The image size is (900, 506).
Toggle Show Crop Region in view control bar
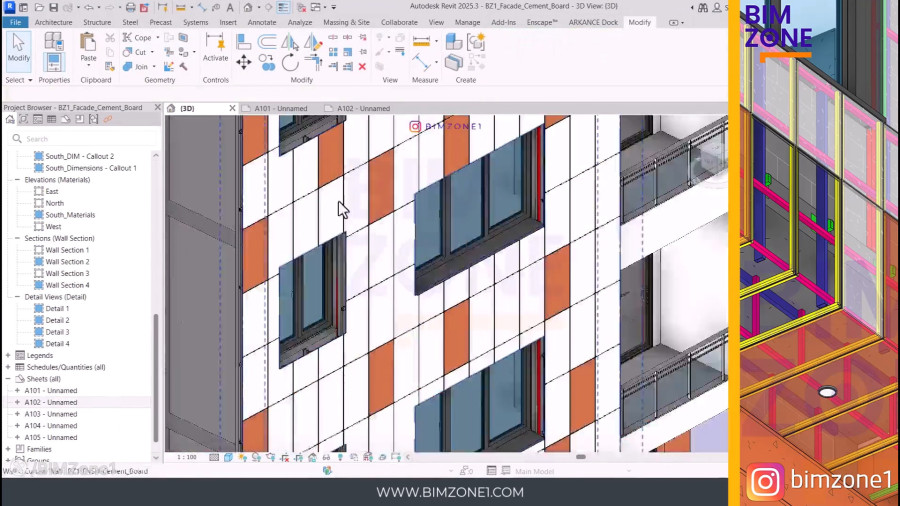tap(298, 457)
